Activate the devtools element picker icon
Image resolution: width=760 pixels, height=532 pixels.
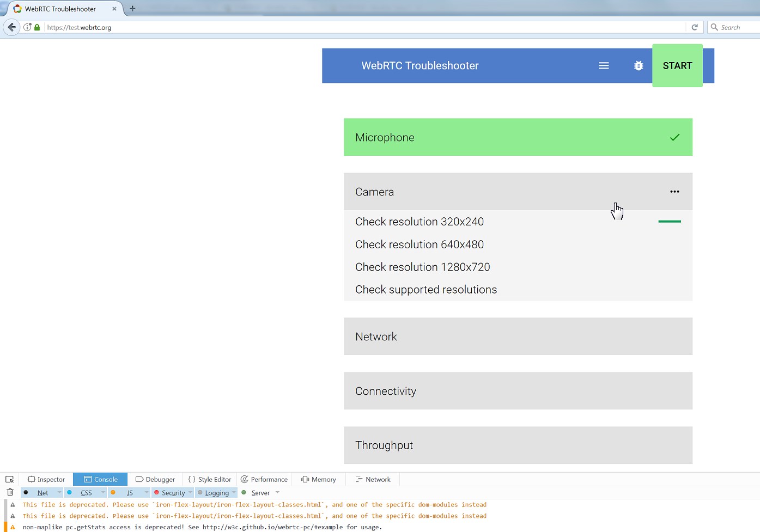tap(10, 479)
